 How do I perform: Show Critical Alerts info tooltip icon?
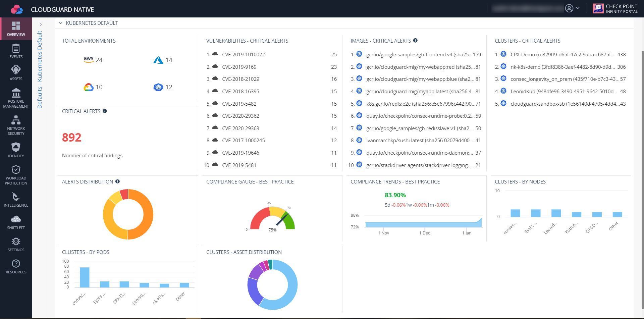click(105, 111)
